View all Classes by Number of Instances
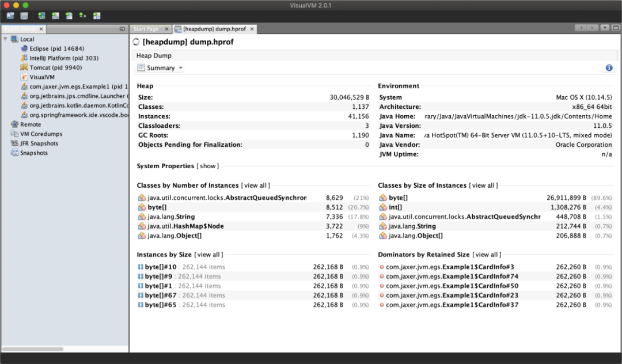 [256, 185]
